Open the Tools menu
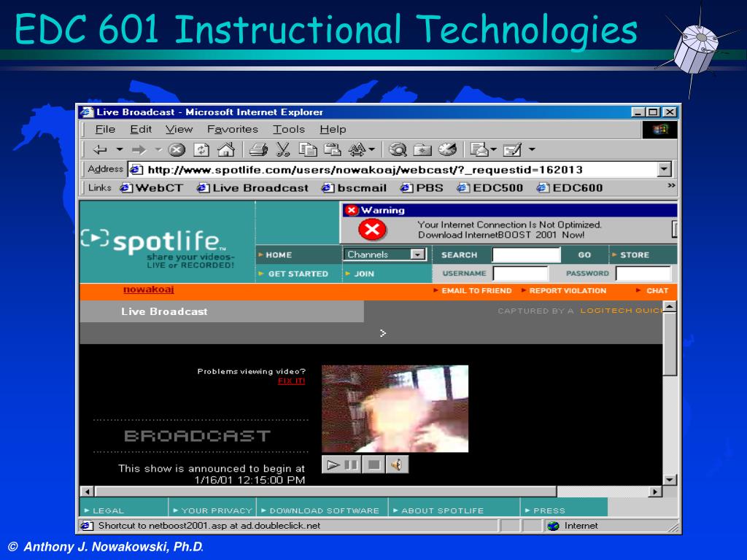Screen dimensions: 747x560 pos(289,130)
